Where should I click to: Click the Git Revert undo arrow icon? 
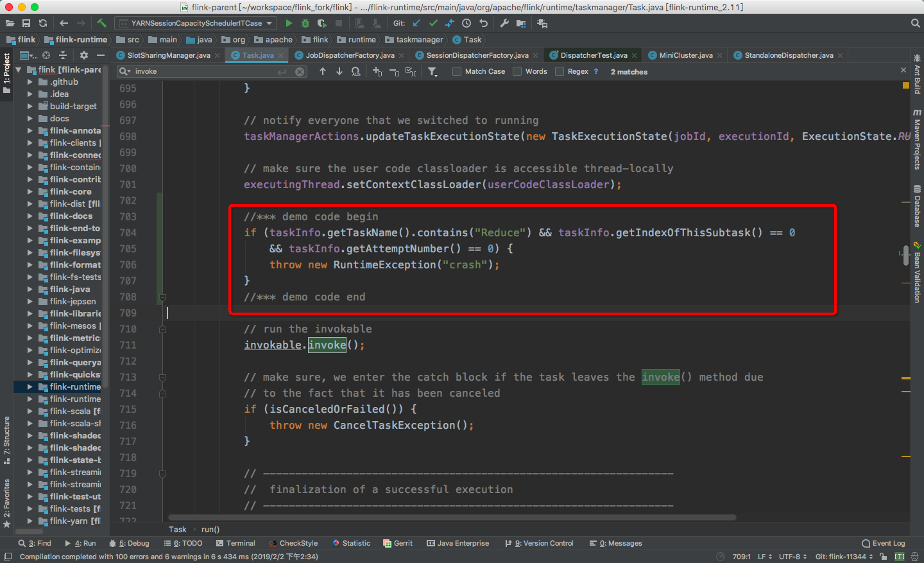click(x=483, y=23)
